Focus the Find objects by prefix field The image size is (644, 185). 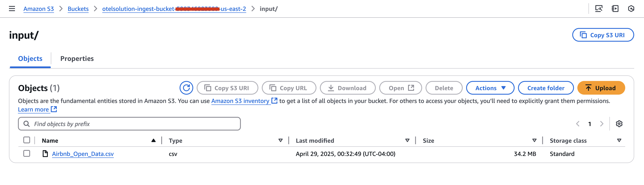point(129,124)
